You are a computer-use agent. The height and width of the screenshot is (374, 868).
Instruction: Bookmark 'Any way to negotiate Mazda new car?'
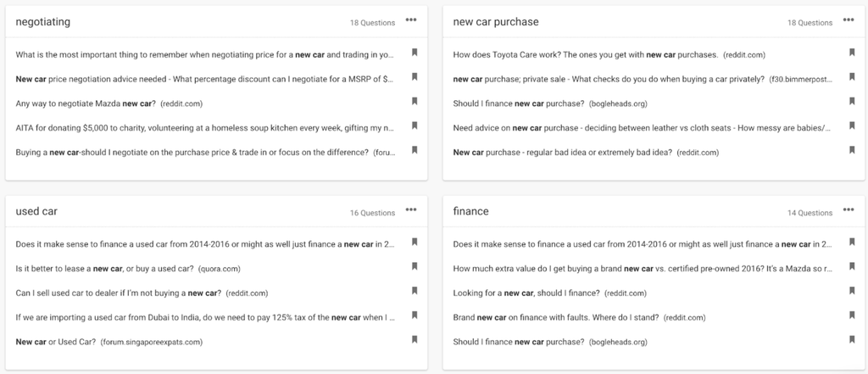(x=415, y=102)
